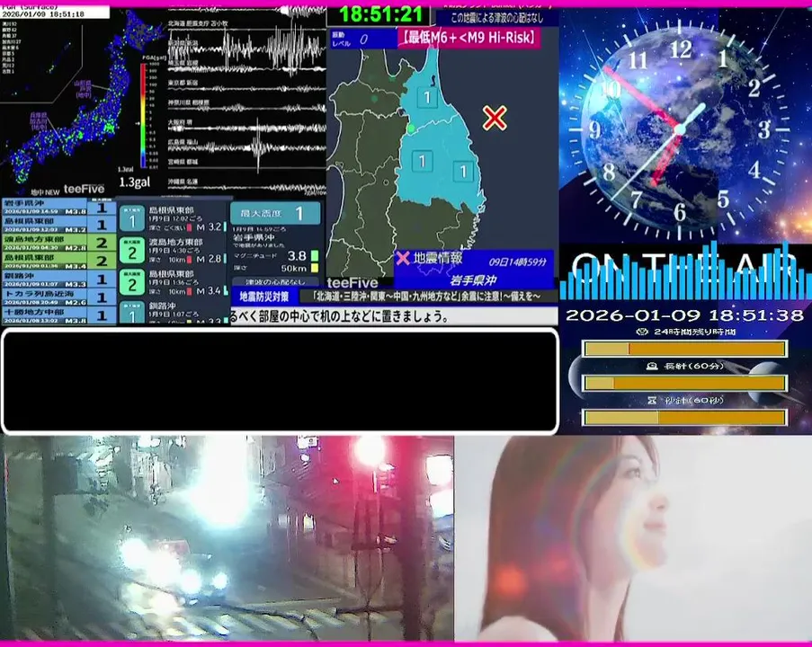Click the 地震情報 岩手県沖 info box
The height and width of the screenshot is (647, 812).
(x=474, y=270)
